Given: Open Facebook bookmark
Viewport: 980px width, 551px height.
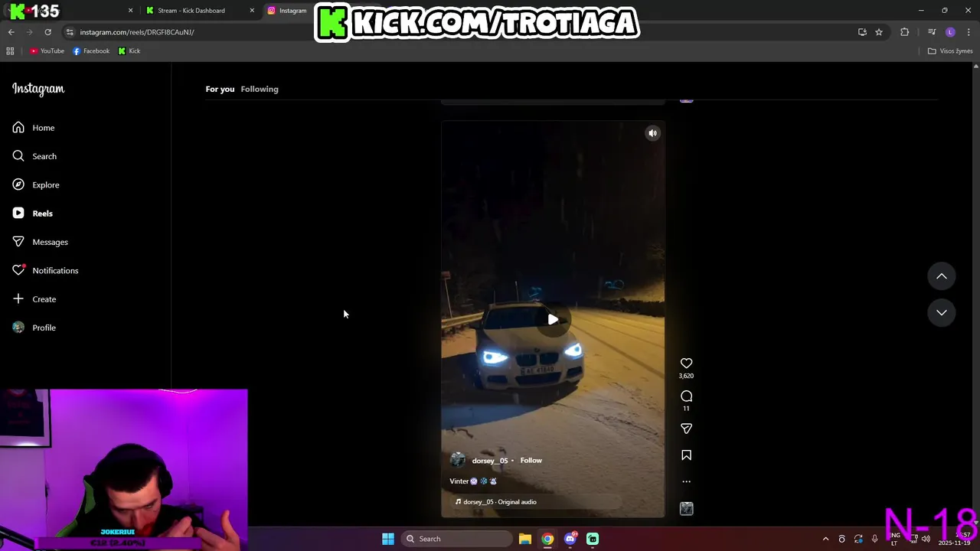Looking at the screenshot, I should 91,51.
